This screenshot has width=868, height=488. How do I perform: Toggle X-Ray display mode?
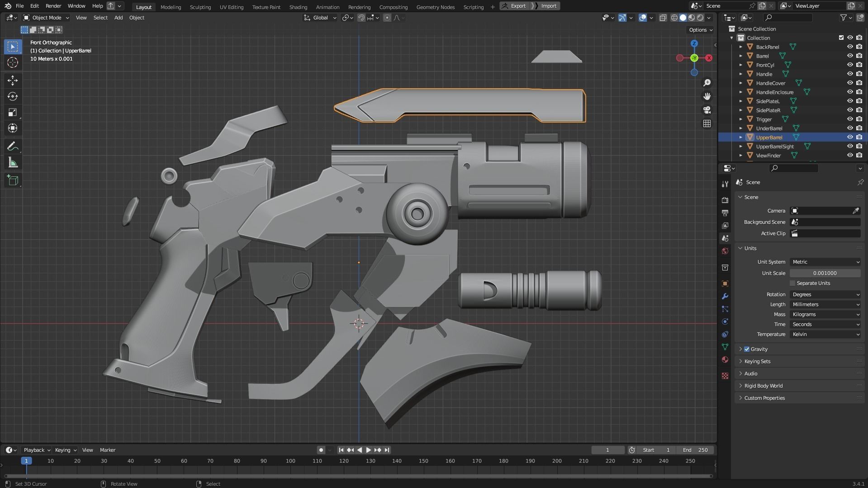click(663, 18)
